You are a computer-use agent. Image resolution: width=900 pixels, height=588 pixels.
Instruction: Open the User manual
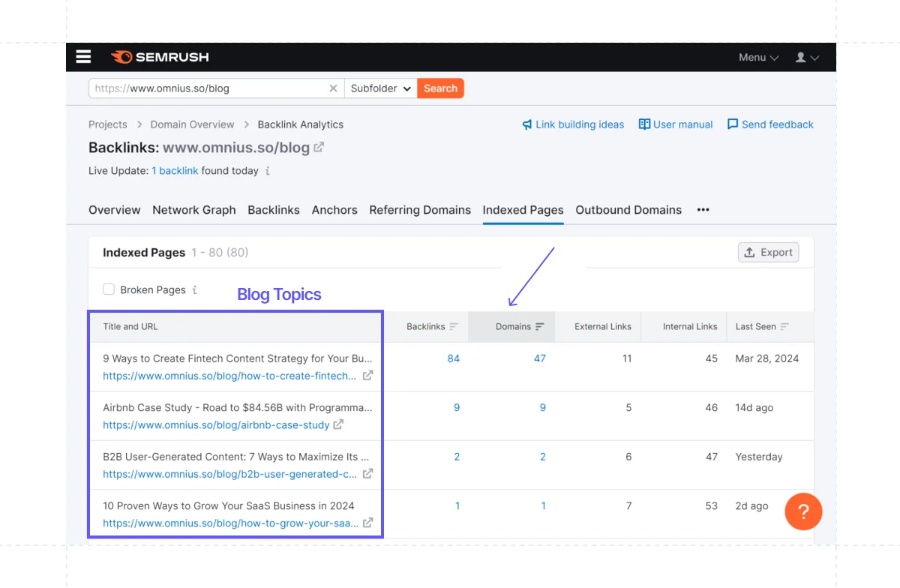[675, 124]
